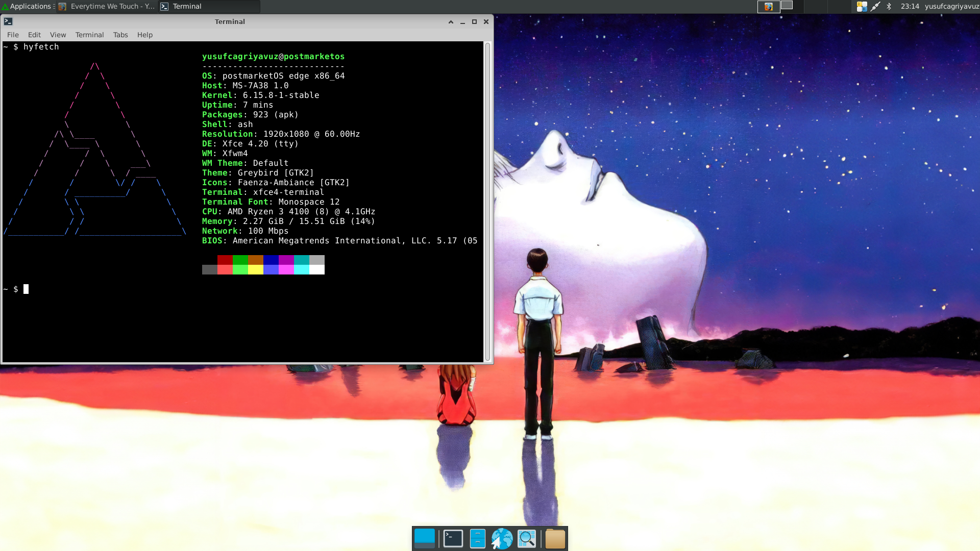Click the 'Packages: 923 (apk)' line
980x551 pixels.
(x=250, y=114)
